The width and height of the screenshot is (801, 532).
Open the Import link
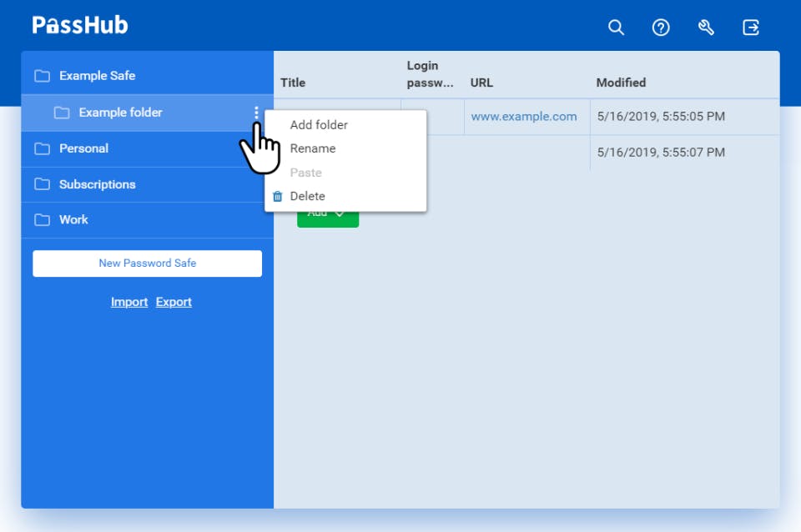point(129,302)
